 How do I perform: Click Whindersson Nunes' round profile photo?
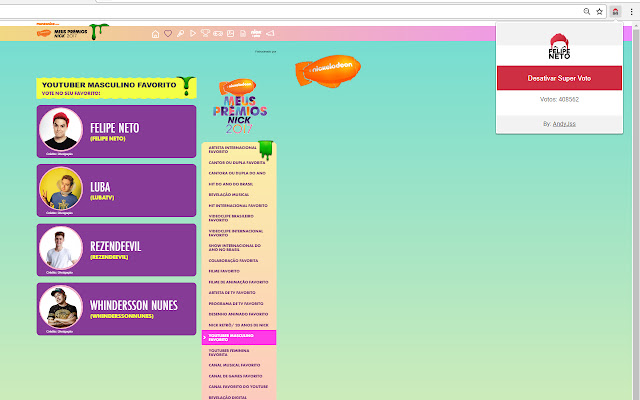61,307
